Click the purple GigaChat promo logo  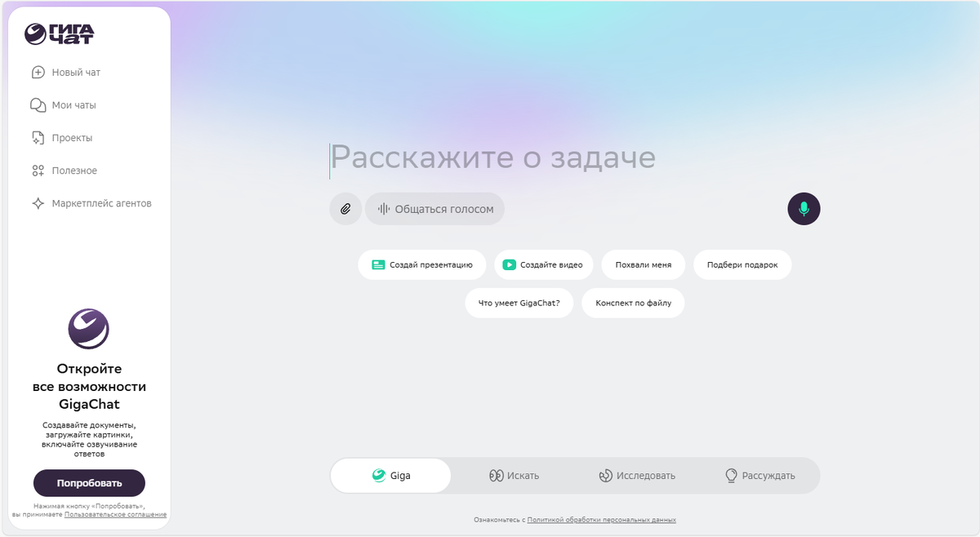88,328
